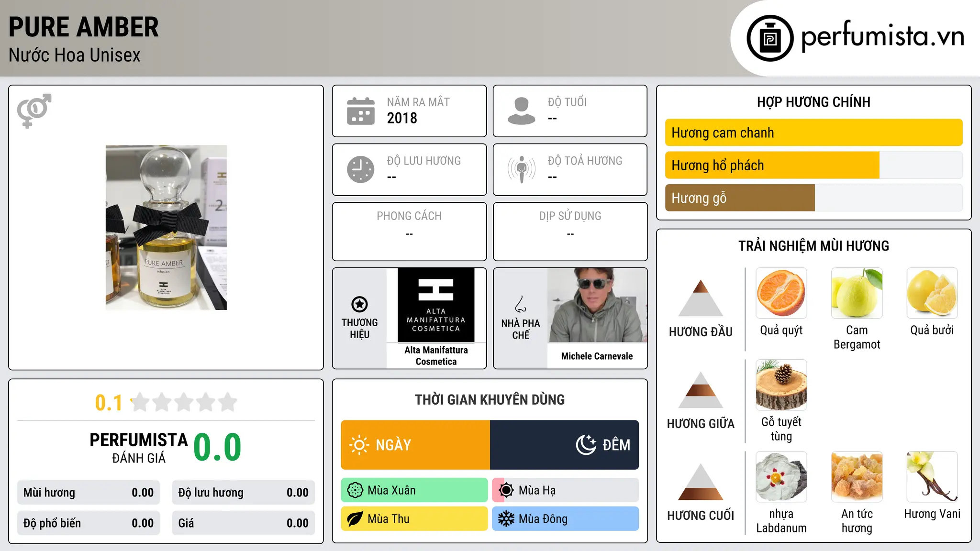Click the Hương đầu pyramid icon
Screen dimensions: 980x551
tap(701, 298)
